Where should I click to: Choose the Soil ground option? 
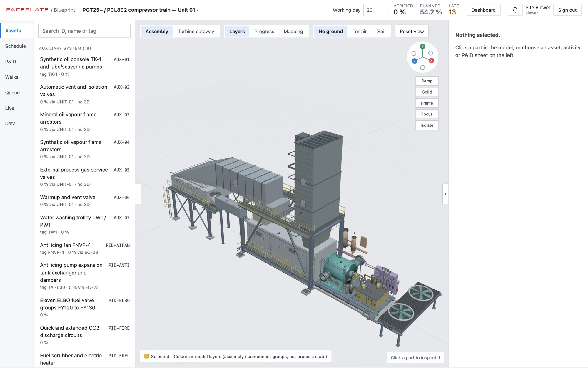[x=381, y=32]
